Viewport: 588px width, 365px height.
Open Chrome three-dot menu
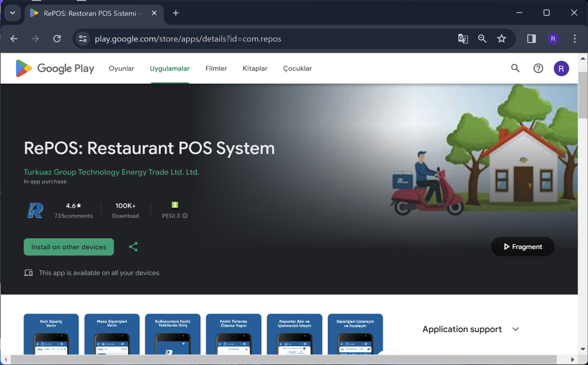coord(574,38)
